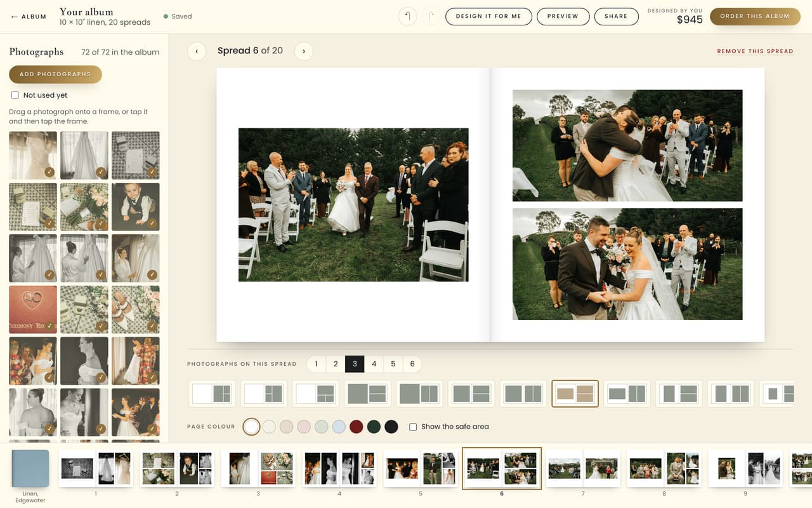Choose the beige page colour swatch
Screen dimensions: 812x508
287,427
